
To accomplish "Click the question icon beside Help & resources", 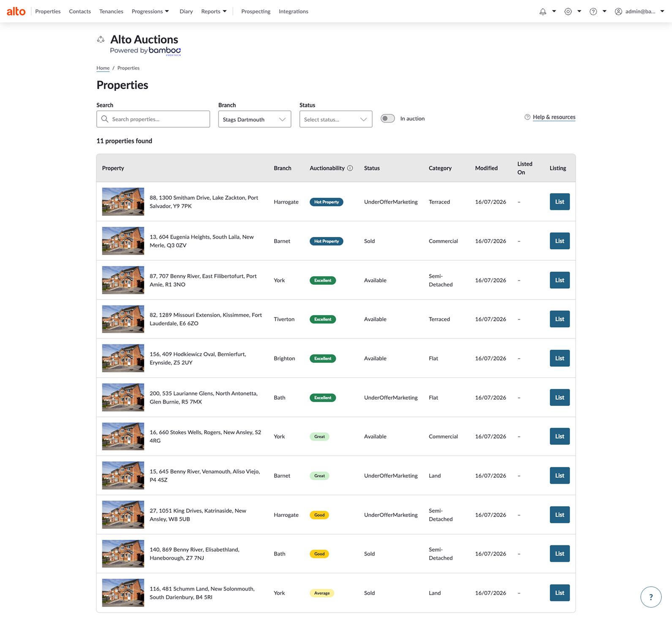I will coord(527,117).
